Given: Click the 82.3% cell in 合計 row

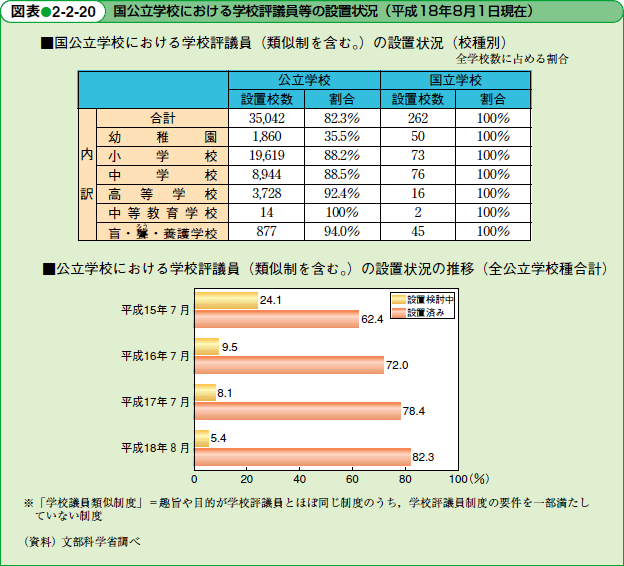Looking at the screenshot, I should coord(342,118).
